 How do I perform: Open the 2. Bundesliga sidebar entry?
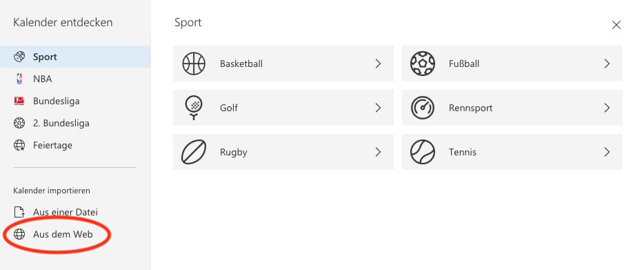[75, 123]
